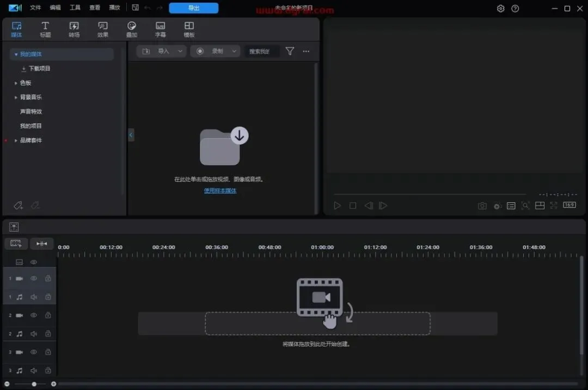Click the media filter funnel icon
This screenshot has width=588, height=390.
pos(290,51)
